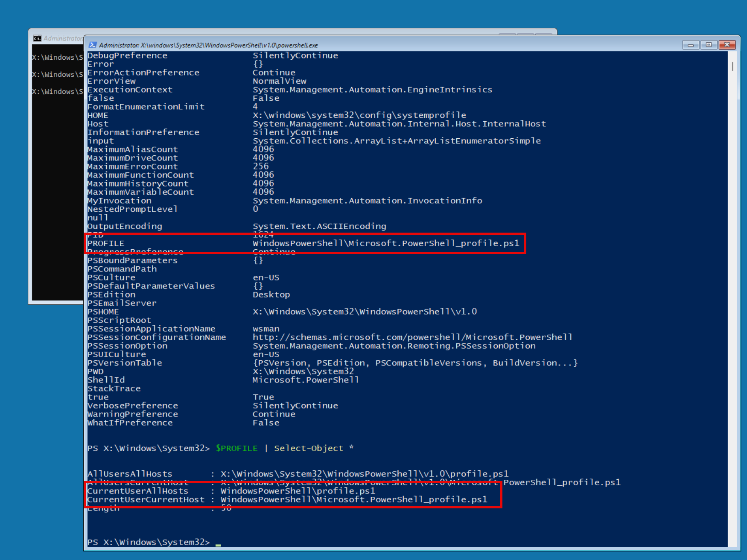Click the AllUsersAllHosts profile.ps1 path
The width and height of the screenshot is (747, 560).
[364, 474]
